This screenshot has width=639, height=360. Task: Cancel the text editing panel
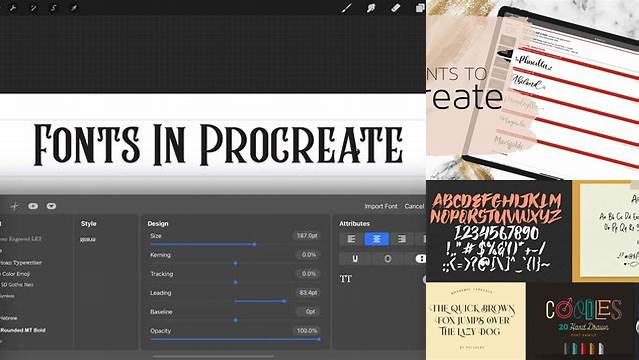[414, 206]
